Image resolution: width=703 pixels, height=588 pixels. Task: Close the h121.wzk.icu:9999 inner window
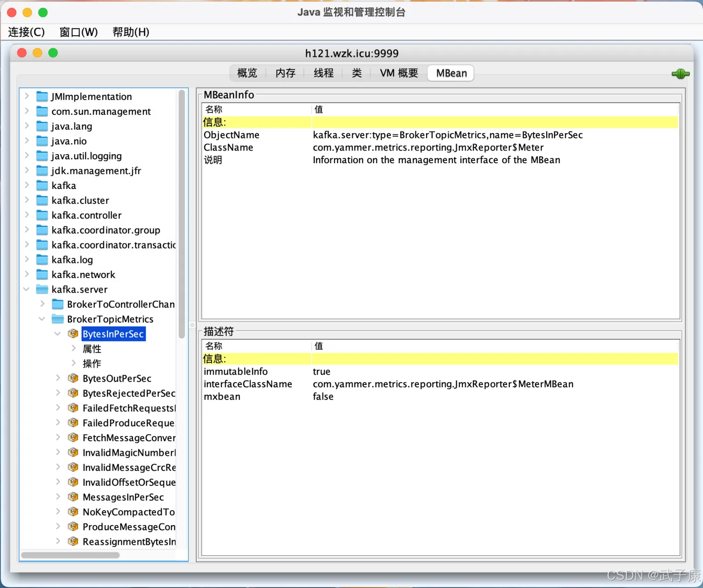(x=22, y=53)
